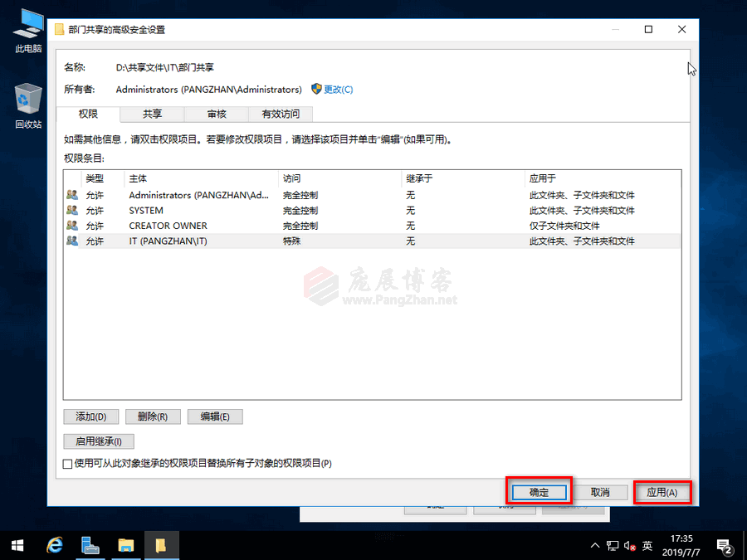The height and width of the screenshot is (560, 747).
Task: Click the user icon next to SYSTEM entry
Action: pyautogui.click(x=71, y=210)
